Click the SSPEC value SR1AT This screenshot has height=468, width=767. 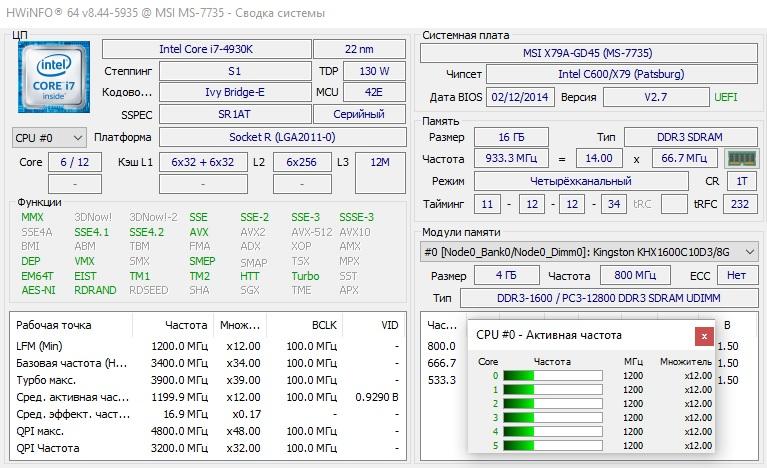coord(235,114)
